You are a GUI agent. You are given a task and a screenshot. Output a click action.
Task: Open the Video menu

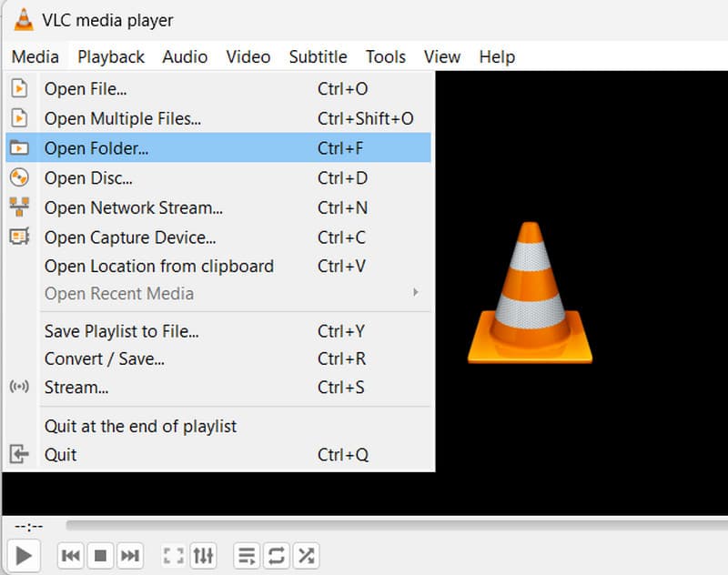(x=248, y=56)
